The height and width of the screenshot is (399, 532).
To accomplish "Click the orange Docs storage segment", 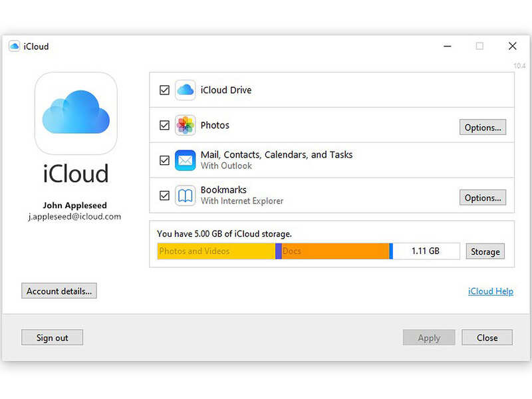I will pos(332,251).
